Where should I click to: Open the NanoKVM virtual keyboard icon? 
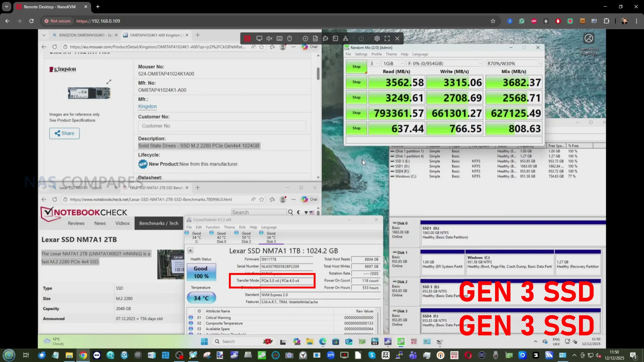pyautogui.click(x=279, y=38)
